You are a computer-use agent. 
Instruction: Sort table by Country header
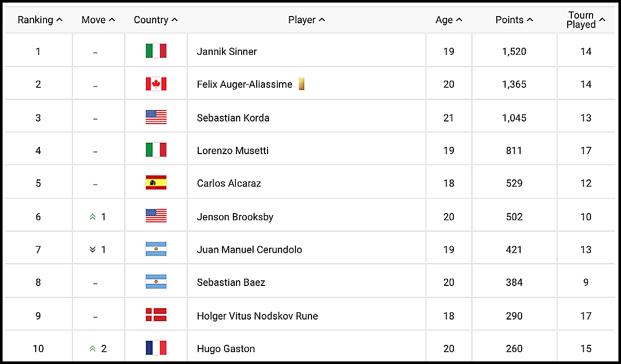click(x=156, y=20)
